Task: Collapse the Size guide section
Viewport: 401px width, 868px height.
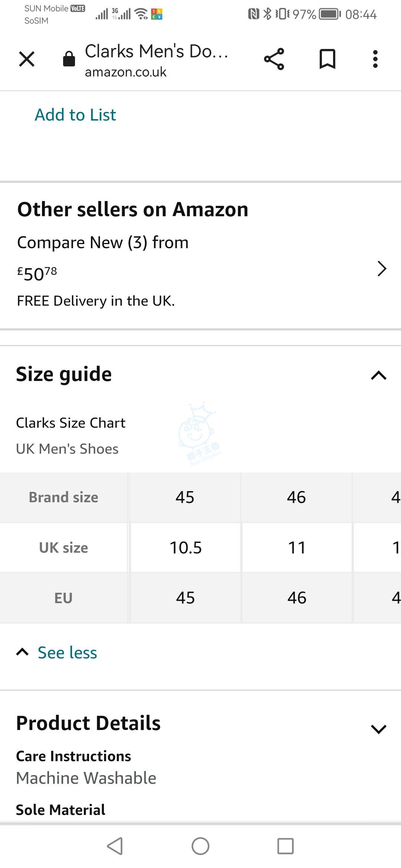Action: (x=379, y=375)
